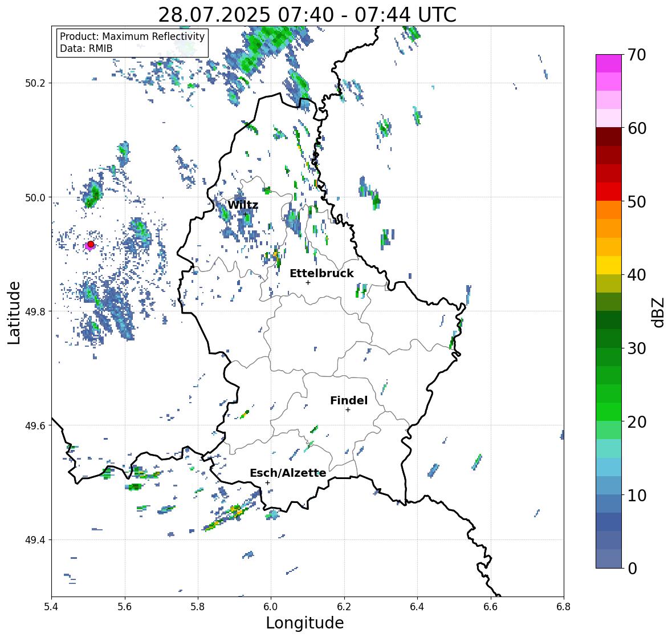Click the 'Data: RMIB' legend text
Viewport: 672px width, 637px height.
click(86, 48)
